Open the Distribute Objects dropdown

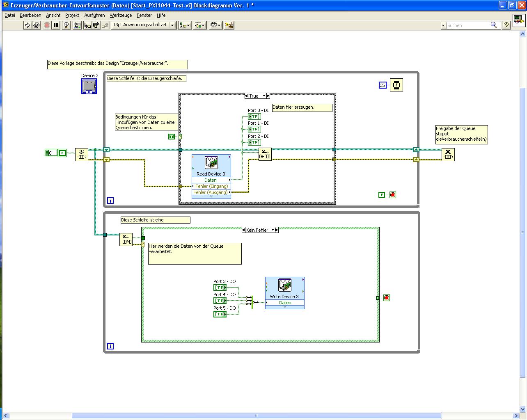(199, 25)
